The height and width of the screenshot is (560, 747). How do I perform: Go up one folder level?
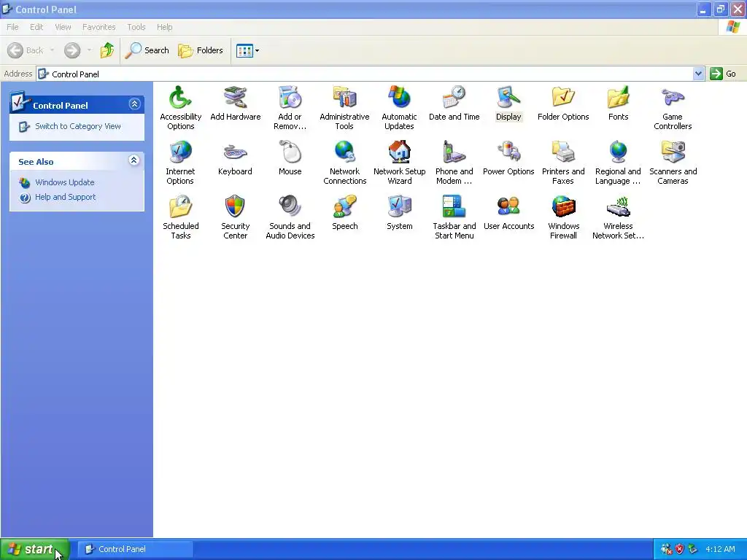pos(107,50)
